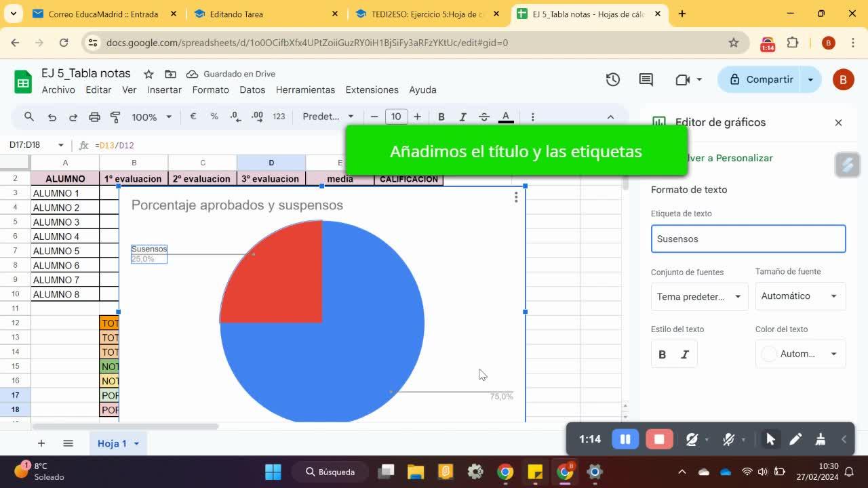This screenshot has height=488, width=868.
Task: Undo the last action
Action: [52, 117]
